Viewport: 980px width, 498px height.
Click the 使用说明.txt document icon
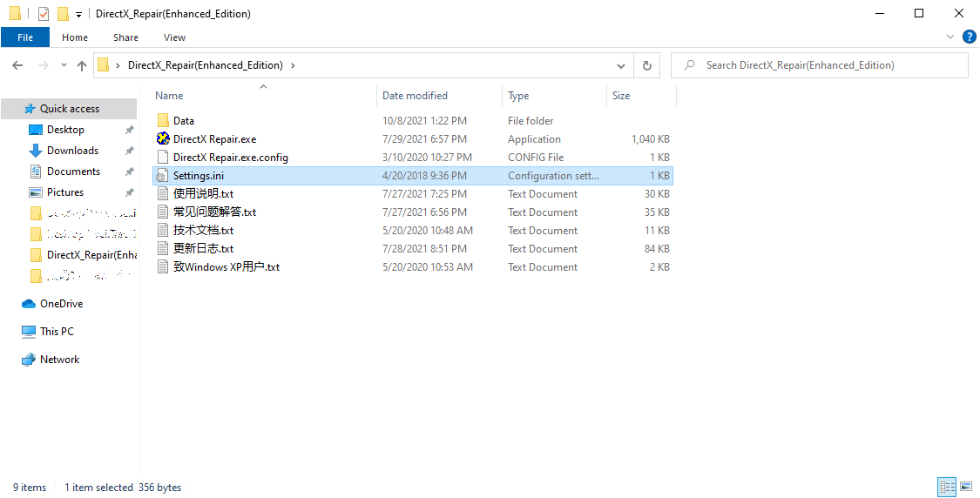click(163, 193)
